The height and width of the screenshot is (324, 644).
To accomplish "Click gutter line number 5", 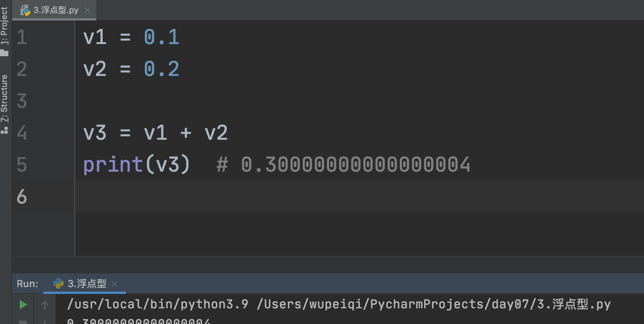I will tap(22, 165).
